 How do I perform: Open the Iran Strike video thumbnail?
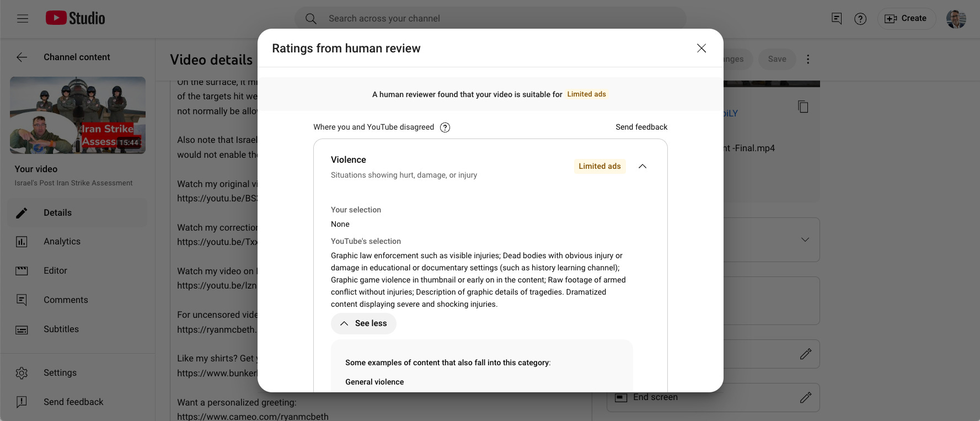pyautogui.click(x=78, y=115)
